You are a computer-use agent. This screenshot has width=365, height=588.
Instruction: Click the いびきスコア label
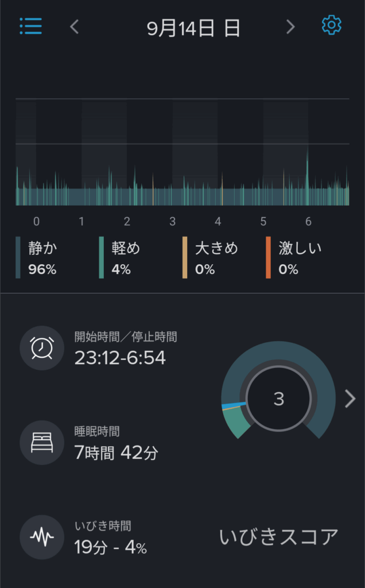tap(279, 537)
